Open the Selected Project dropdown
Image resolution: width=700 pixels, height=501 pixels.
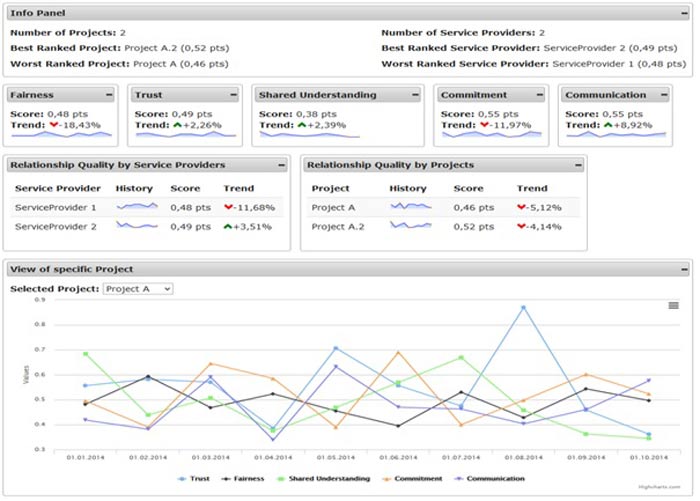pos(139,288)
